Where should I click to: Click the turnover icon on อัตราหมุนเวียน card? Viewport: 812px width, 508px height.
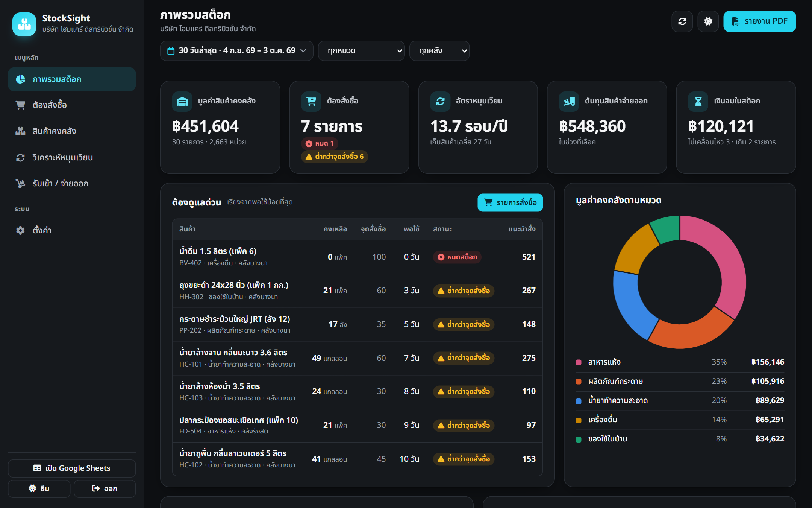(440, 101)
